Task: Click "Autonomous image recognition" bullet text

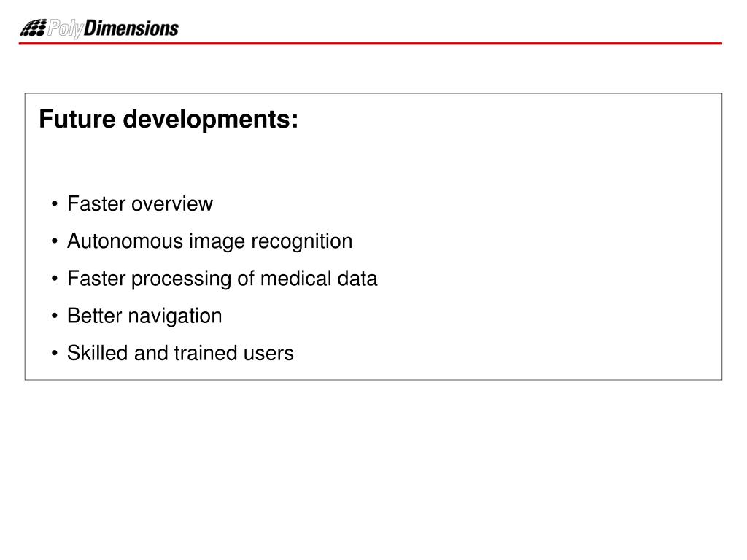Action: [x=209, y=241]
